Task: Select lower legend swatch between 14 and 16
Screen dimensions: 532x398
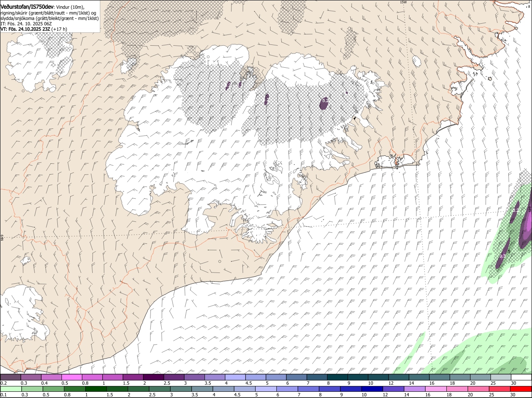Action: tap(416, 389)
